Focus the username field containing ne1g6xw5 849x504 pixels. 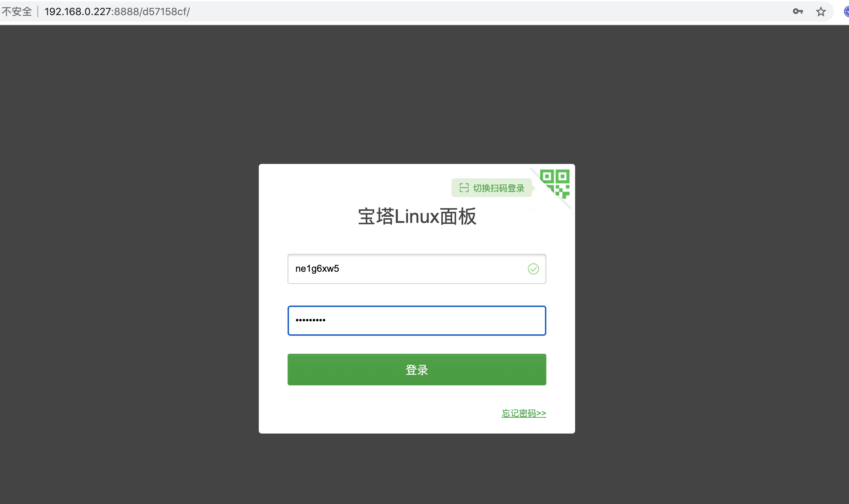click(406, 269)
